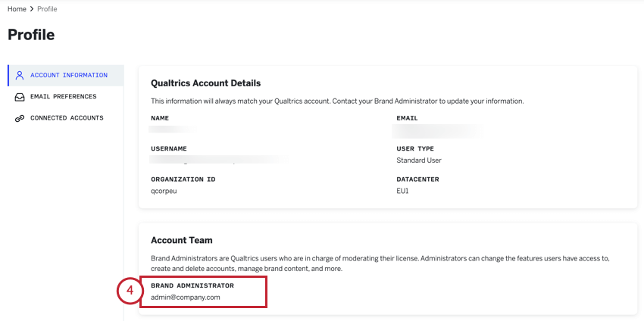This screenshot has height=321, width=644.
Task: Click the admin@company.com email address
Action: (186, 298)
